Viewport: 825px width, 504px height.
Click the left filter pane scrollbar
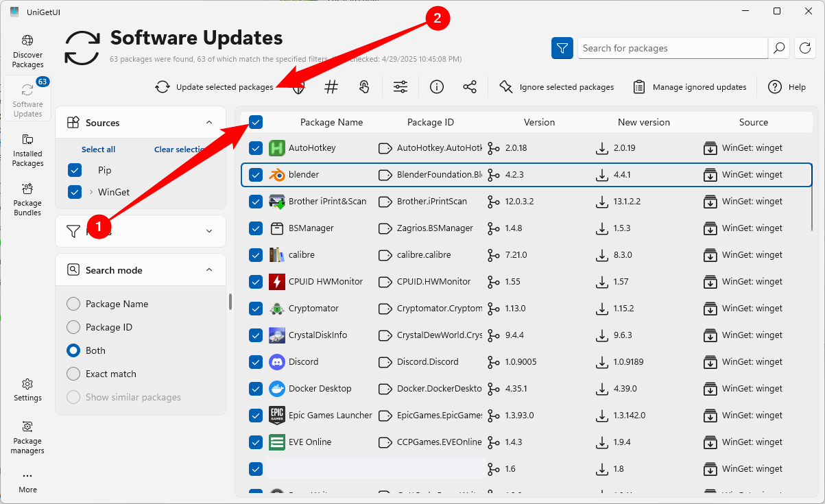click(230, 302)
